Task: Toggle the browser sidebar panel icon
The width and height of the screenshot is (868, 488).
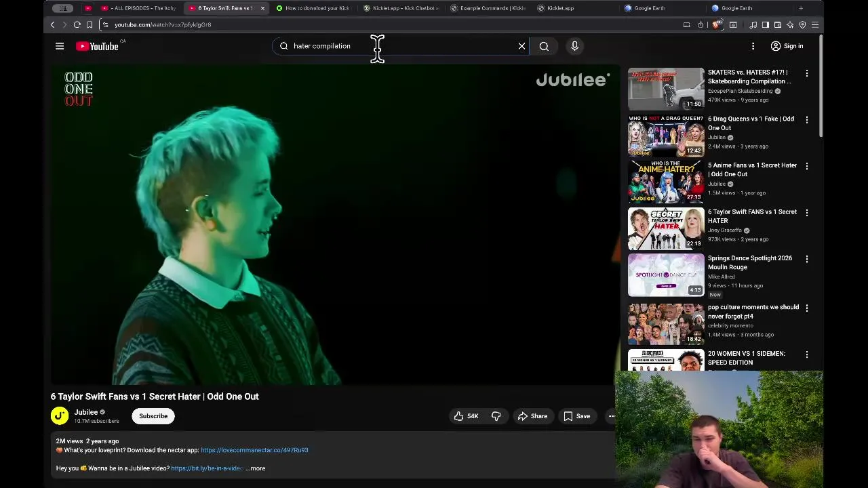Action: [765, 24]
